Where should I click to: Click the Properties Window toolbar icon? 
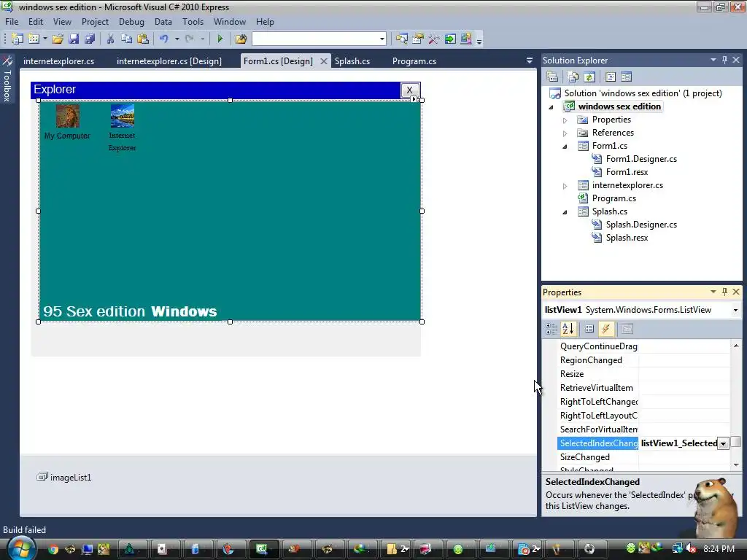point(418,39)
